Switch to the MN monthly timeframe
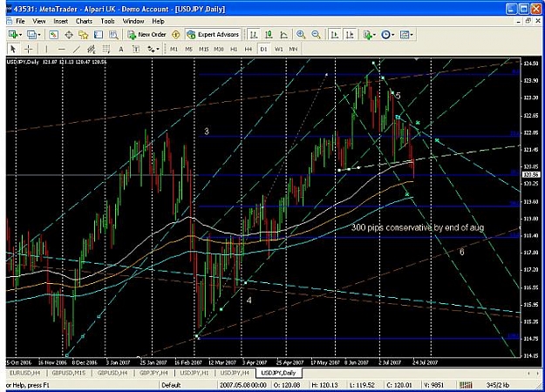 (293, 49)
